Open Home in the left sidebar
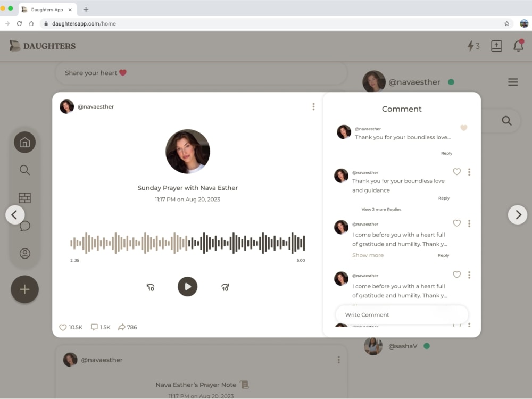 25,142
